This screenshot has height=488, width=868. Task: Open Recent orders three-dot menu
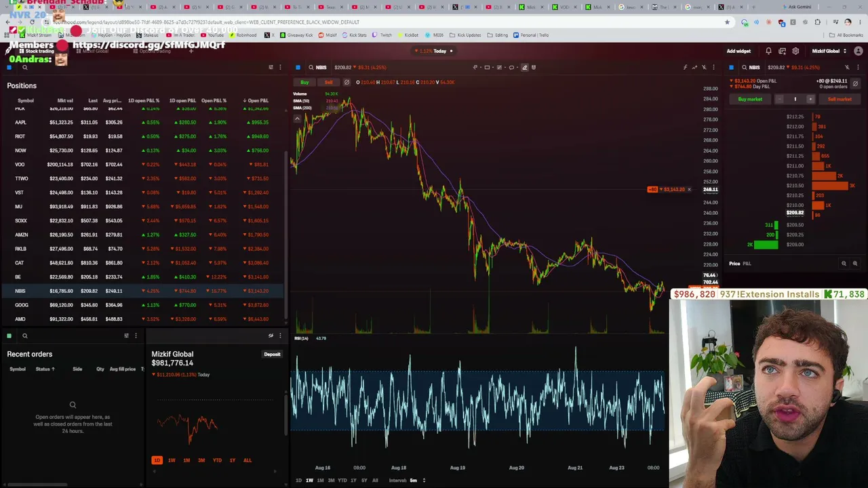pos(136,335)
